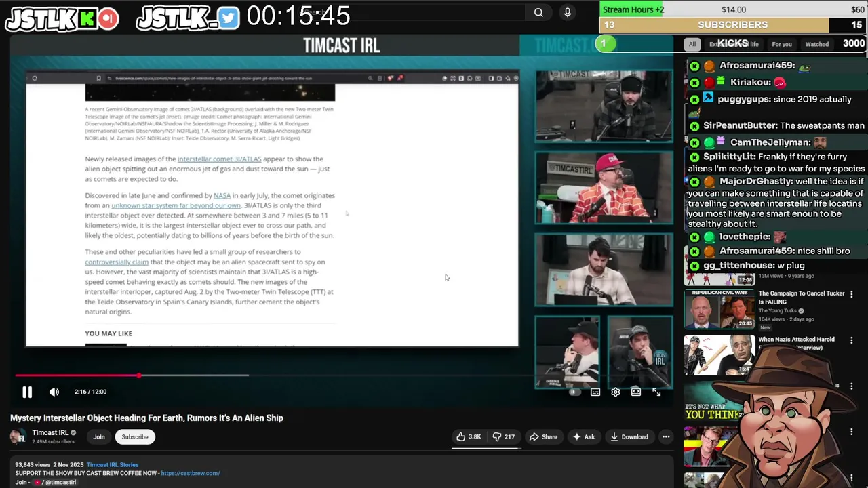Join the Timcast IRL channel membership
This screenshot has height=488, width=868.
[x=99, y=437]
